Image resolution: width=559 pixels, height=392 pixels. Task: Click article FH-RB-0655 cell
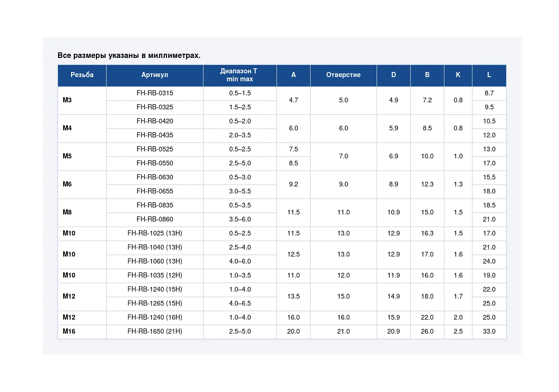(155, 192)
